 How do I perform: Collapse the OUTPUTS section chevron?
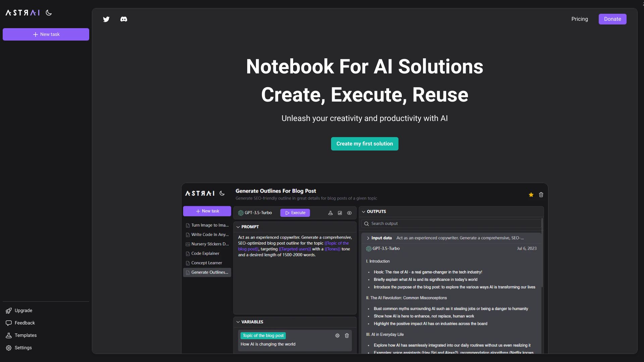[x=364, y=212]
